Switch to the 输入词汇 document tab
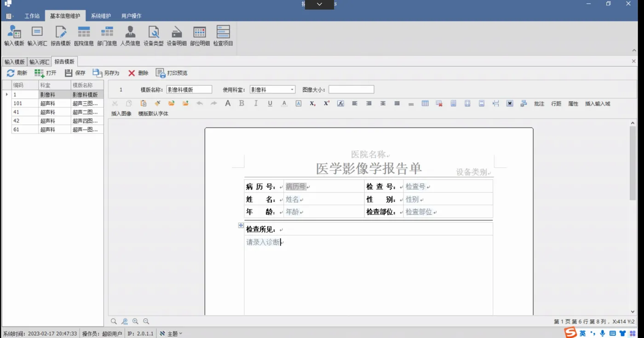644x338 pixels. pyautogui.click(x=39, y=62)
